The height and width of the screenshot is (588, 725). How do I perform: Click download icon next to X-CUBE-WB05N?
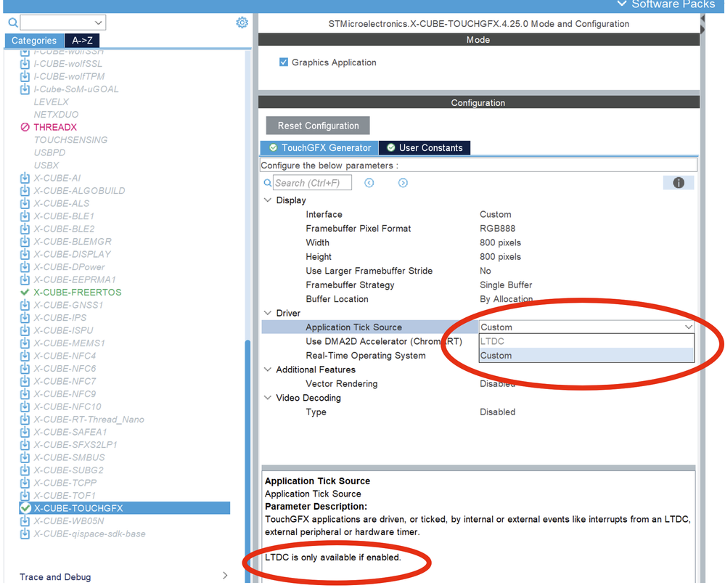[25, 521]
